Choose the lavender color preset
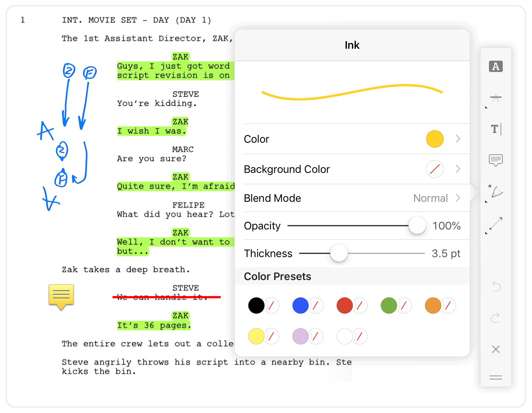This screenshot has height=413, width=532. point(301,336)
